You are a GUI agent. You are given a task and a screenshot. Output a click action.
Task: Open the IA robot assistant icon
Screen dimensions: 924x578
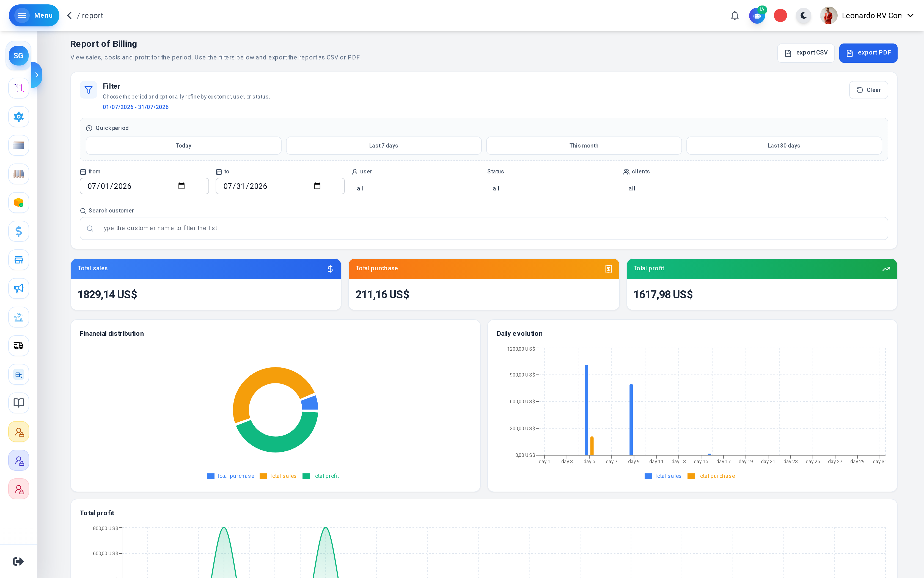point(757,16)
